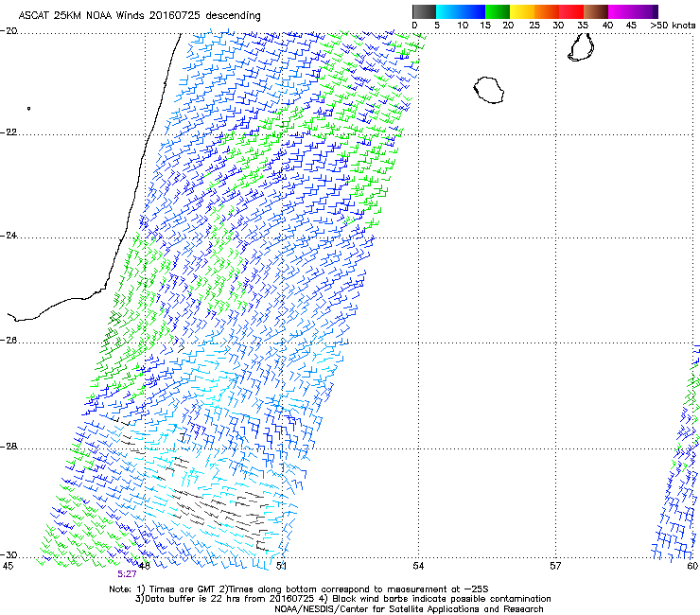Image resolution: width=700 pixels, height=615 pixels.
Task: Click the -24 latitude axis label
Action: point(9,236)
